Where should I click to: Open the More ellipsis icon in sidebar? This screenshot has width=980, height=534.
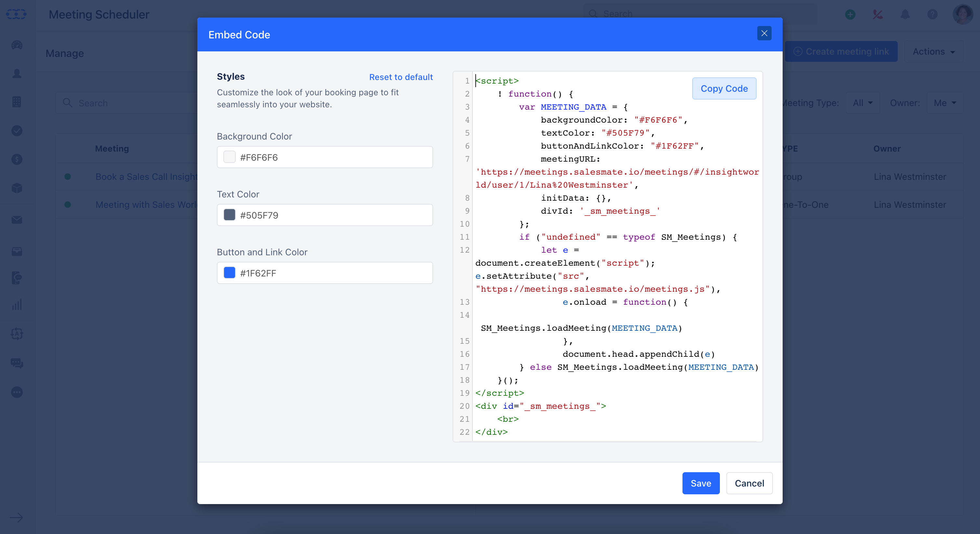click(x=17, y=392)
